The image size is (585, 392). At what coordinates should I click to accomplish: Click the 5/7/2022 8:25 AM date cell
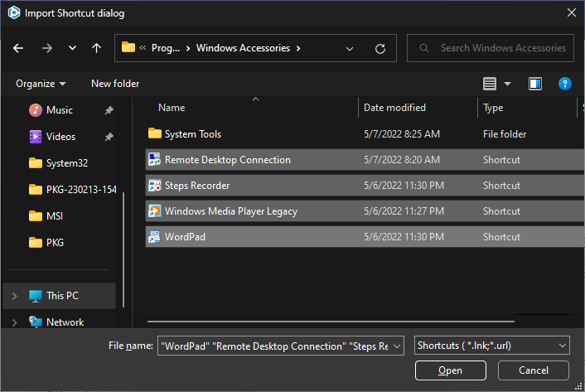point(402,134)
